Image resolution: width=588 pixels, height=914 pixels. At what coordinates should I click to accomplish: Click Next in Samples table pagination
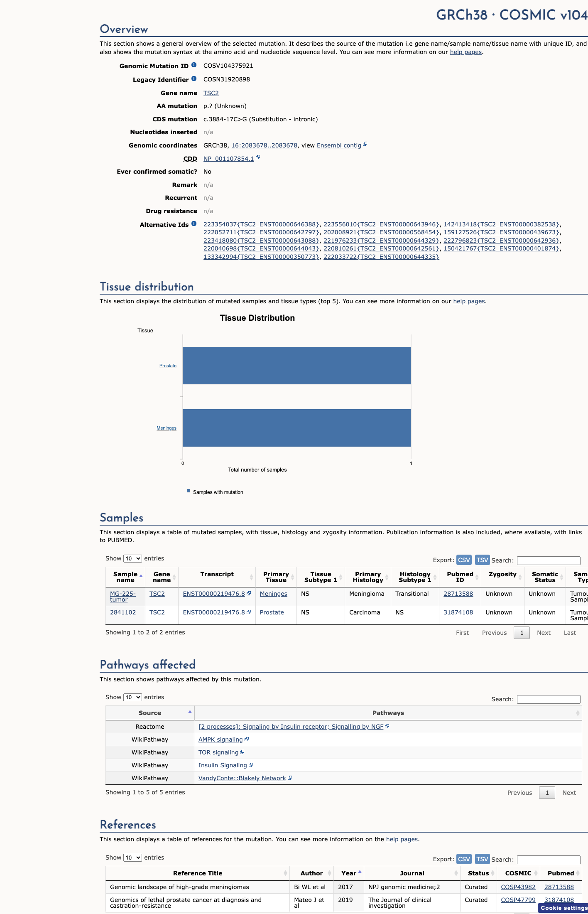click(x=544, y=633)
